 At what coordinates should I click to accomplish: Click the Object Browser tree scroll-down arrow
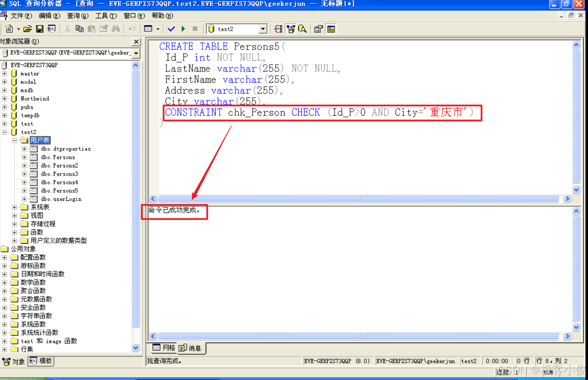136,348
